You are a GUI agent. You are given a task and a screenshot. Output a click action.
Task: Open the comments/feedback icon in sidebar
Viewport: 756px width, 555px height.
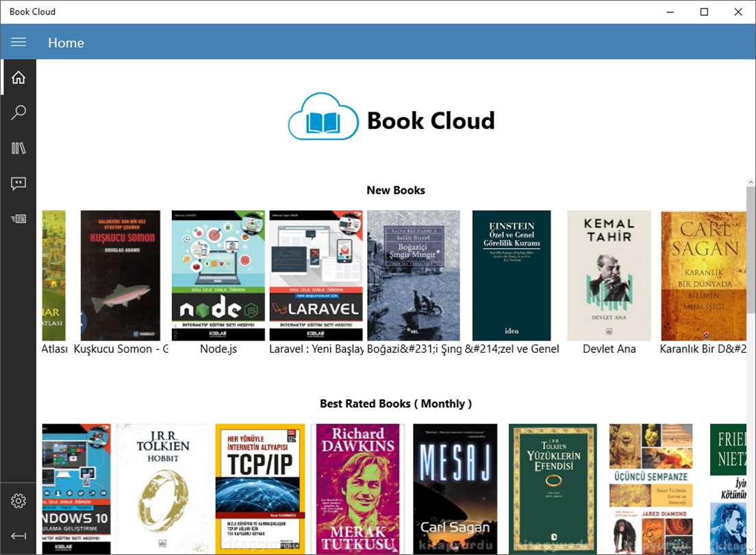tap(18, 184)
